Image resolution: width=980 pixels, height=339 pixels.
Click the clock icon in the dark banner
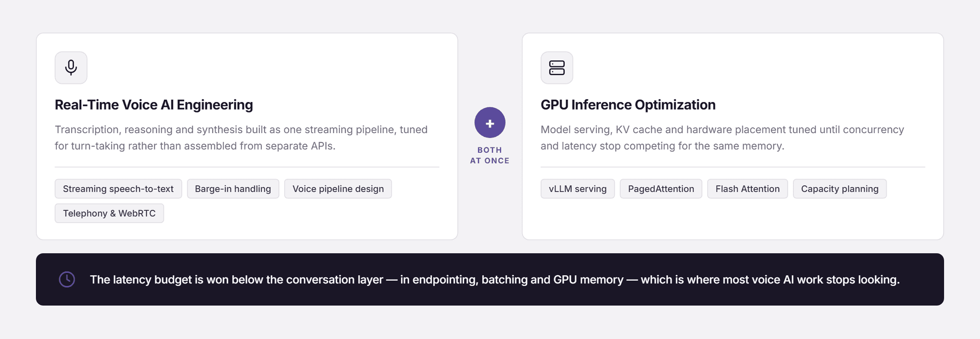pyautogui.click(x=67, y=280)
